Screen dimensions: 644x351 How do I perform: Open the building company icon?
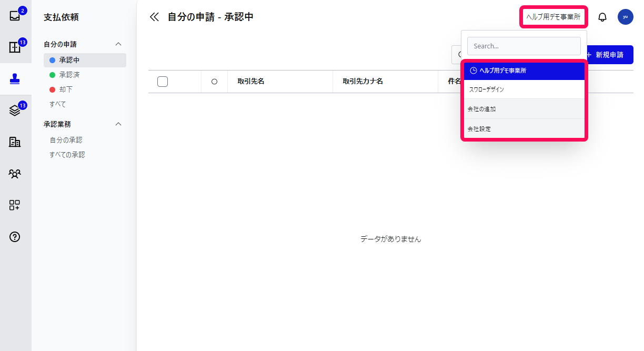point(15,142)
